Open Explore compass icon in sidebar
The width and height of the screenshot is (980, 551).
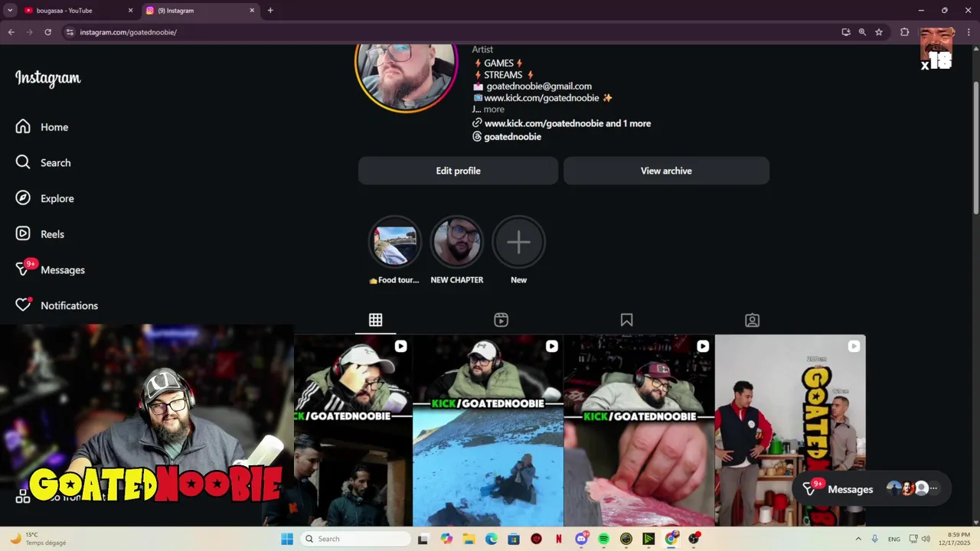(x=23, y=198)
